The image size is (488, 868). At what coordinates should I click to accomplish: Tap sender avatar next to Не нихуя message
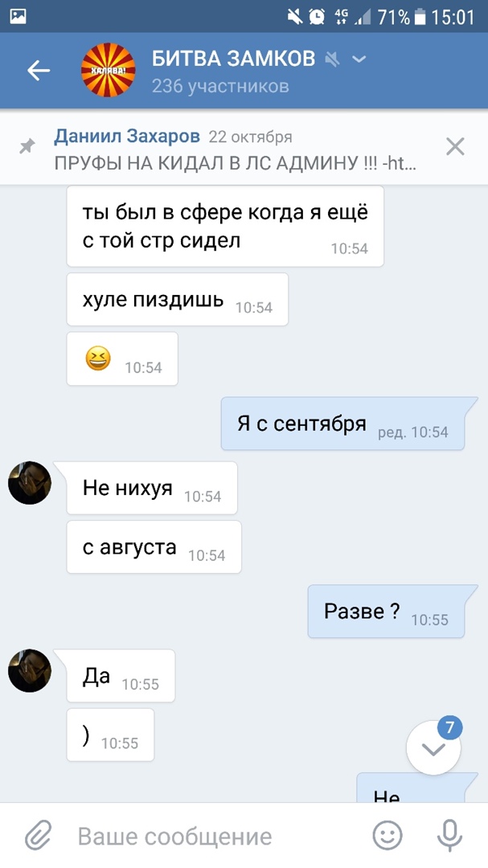tap(30, 483)
